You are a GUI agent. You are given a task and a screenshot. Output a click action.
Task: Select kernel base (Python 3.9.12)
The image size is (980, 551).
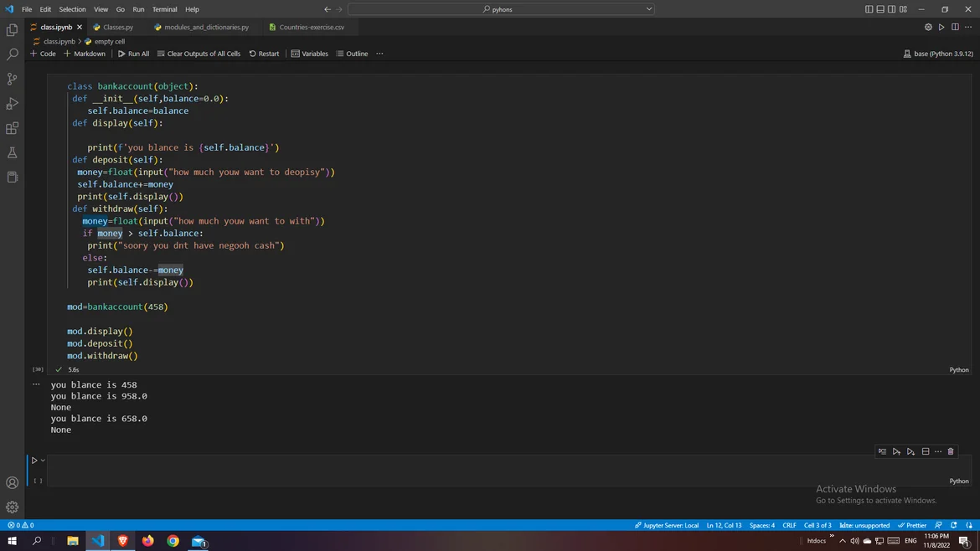[x=938, y=54]
